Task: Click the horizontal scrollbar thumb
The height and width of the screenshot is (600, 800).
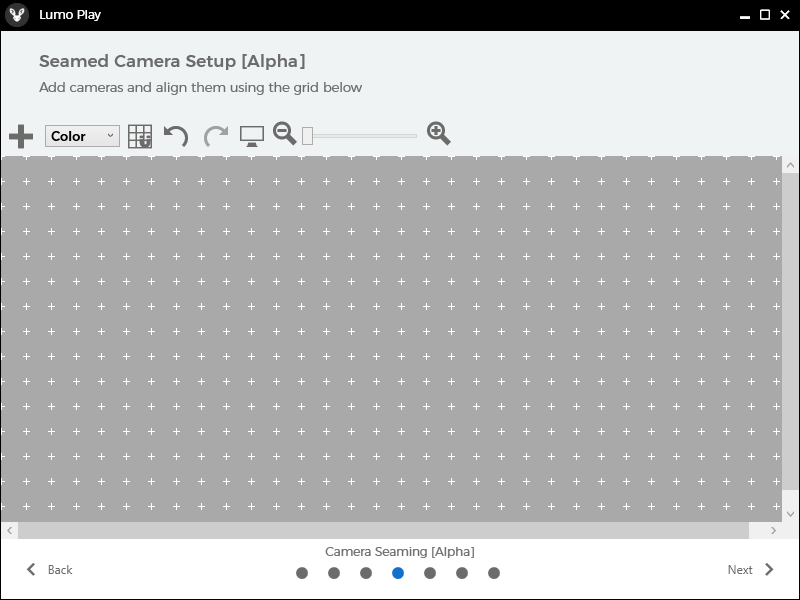Action: pyautogui.click(x=383, y=531)
